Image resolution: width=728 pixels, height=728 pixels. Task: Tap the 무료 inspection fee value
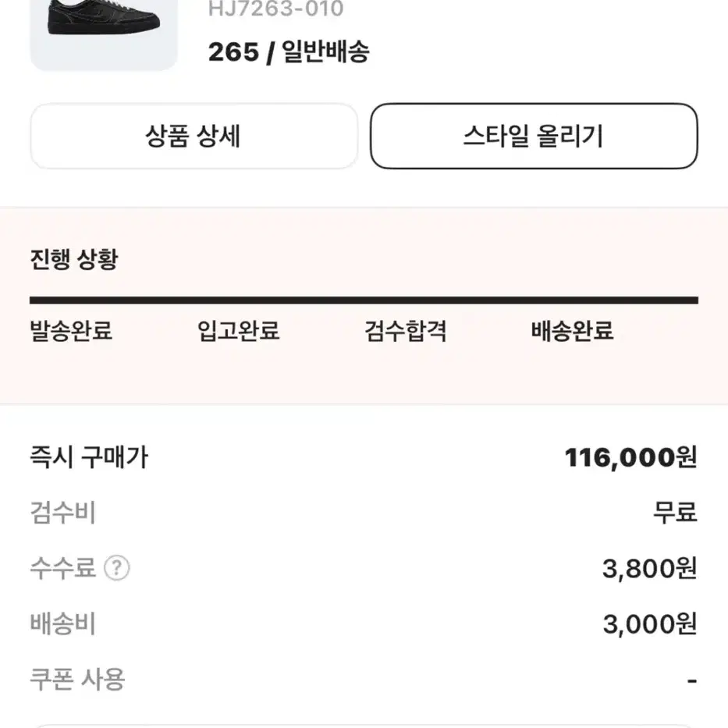tap(676, 513)
